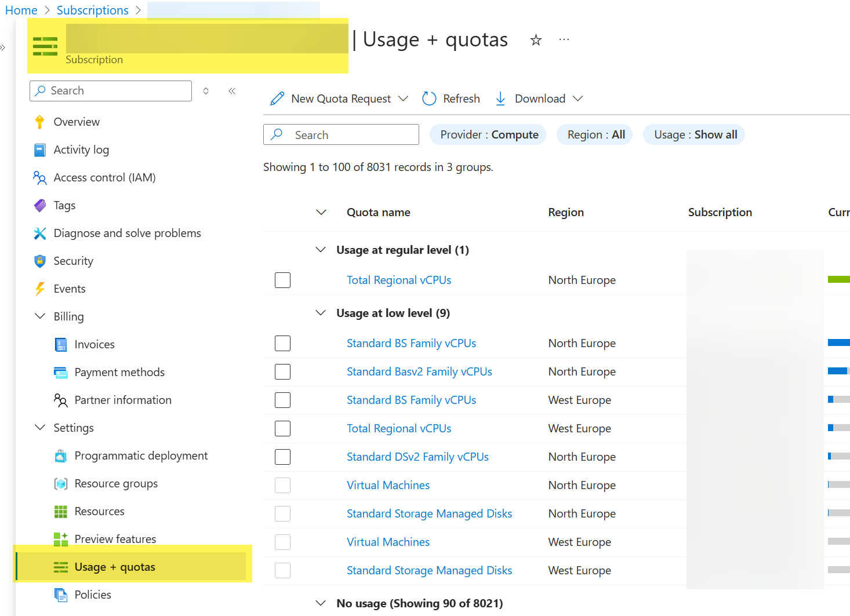Collapse the Usage at low level group

pyautogui.click(x=321, y=312)
